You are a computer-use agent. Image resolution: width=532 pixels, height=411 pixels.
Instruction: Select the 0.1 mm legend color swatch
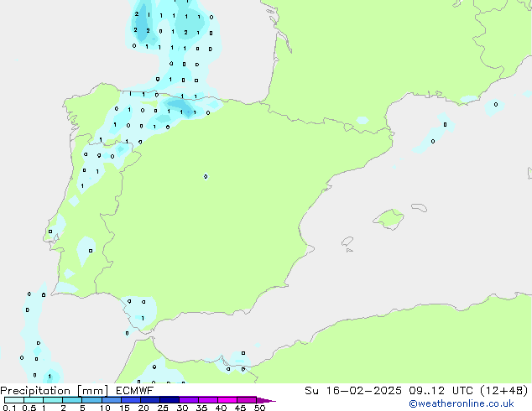(14, 400)
